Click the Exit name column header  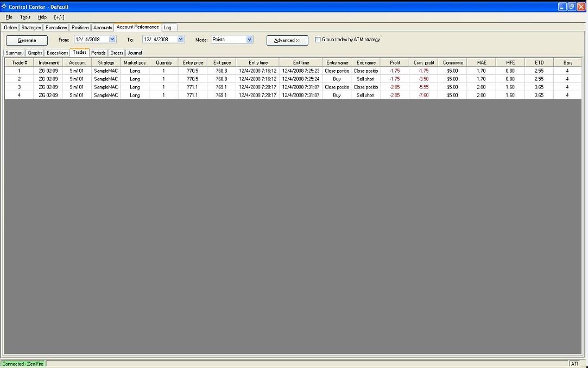coord(366,62)
